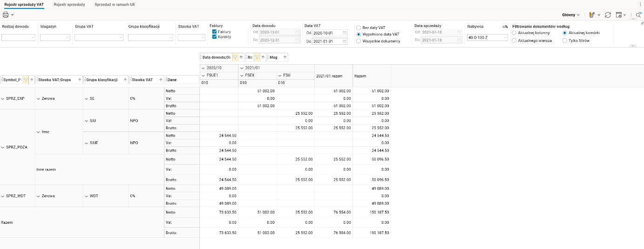Viewport: 644px width, 249px height.
Task: Click sort arrow on Rd field
Action: 263,57
